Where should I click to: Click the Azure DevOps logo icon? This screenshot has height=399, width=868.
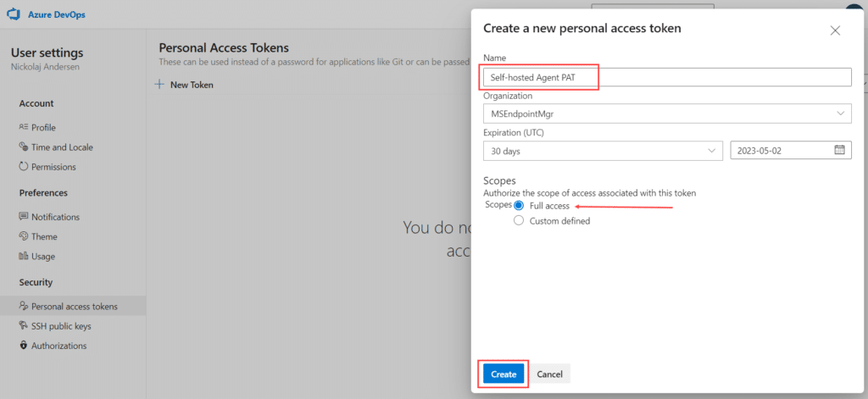[14, 14]
